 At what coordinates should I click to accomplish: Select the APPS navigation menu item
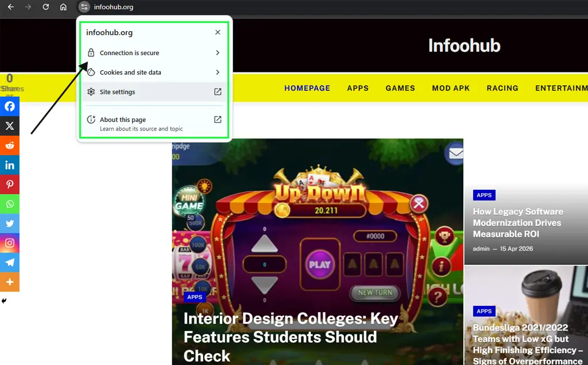(358, 88)
